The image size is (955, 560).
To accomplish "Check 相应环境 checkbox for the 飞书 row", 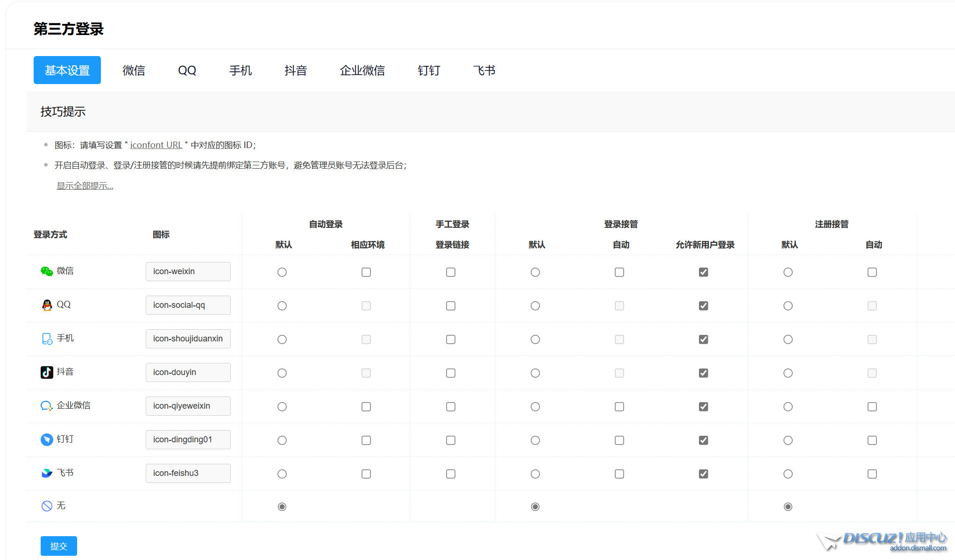I will [366, 474].
